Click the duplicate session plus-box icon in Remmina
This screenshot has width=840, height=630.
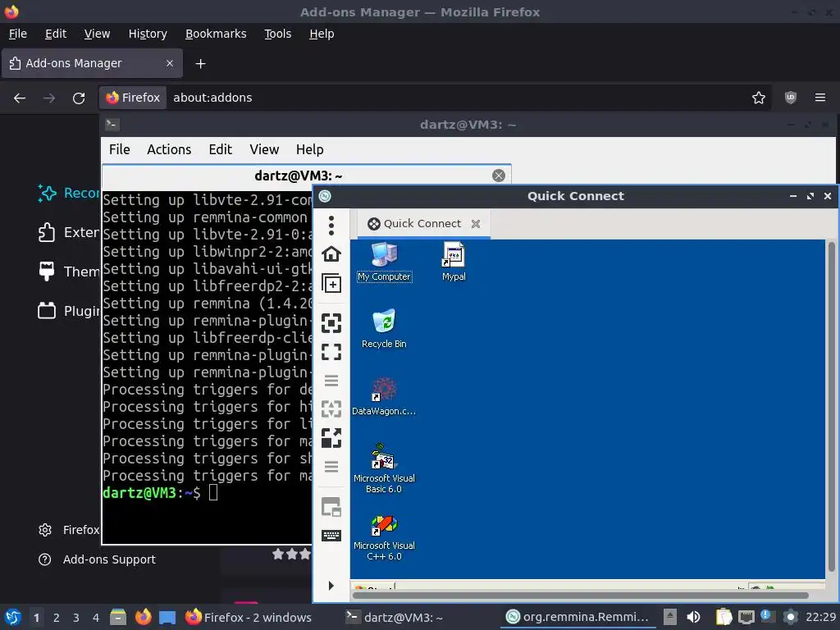coord(331,283)
